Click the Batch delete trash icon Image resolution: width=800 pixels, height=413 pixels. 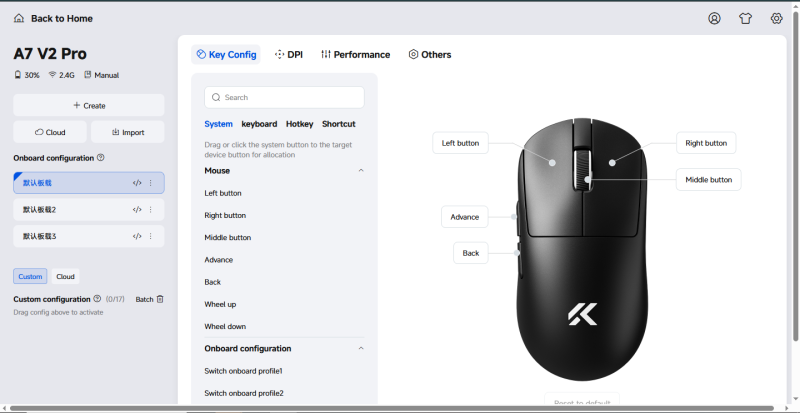160,299
